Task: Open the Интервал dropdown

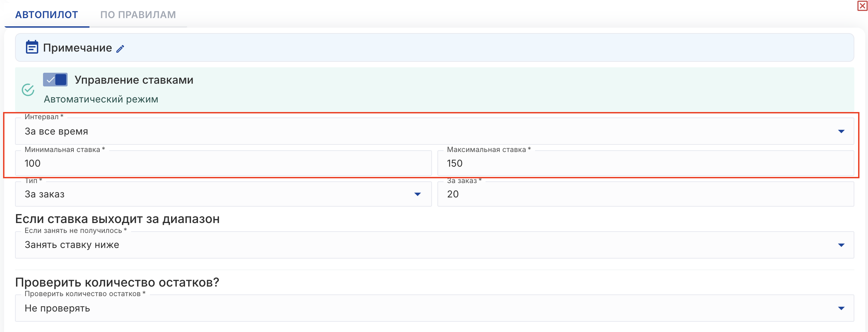Action: [x=434, y=132]
